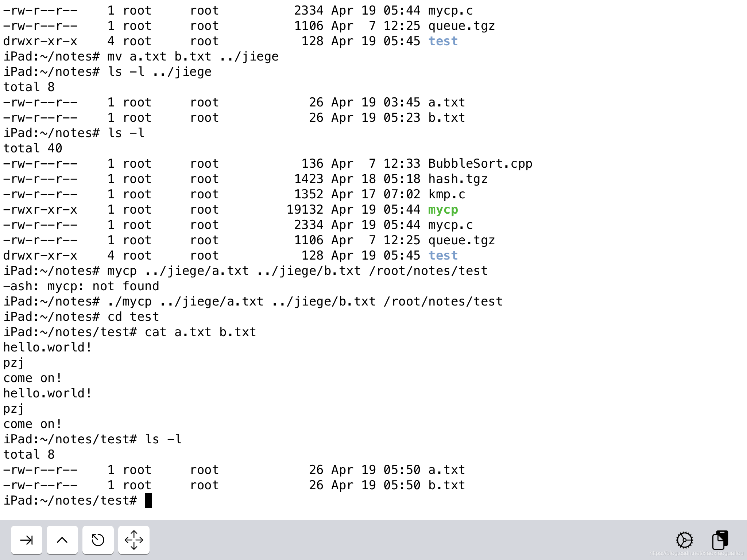This screenshot has height=560, width=747.
Task: Tap the Control caret key button
Action: [62, 540]
